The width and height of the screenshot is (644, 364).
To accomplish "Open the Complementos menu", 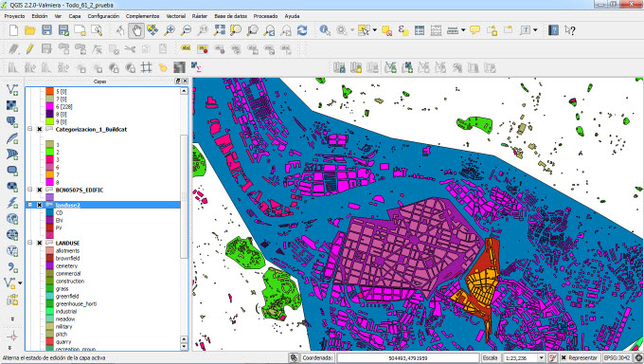I will click(142, 16).
